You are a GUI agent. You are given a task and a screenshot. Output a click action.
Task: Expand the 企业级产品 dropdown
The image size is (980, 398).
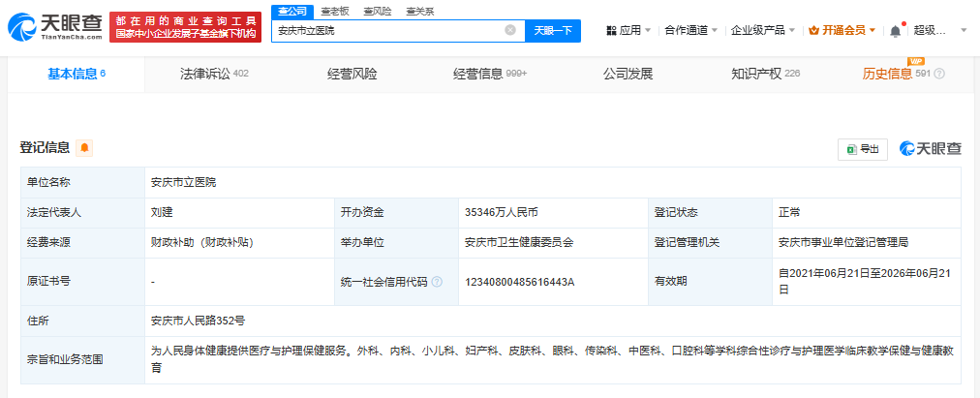pos(763,30)
